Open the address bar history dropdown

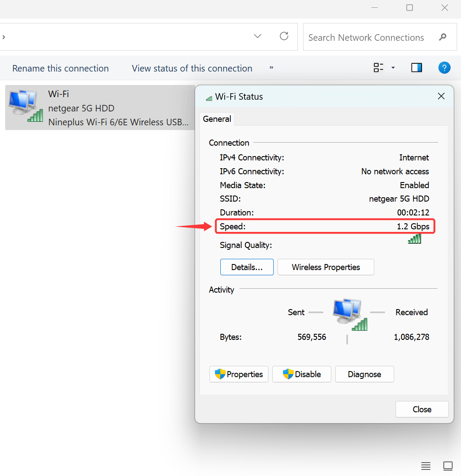click(x=258, y=36)
